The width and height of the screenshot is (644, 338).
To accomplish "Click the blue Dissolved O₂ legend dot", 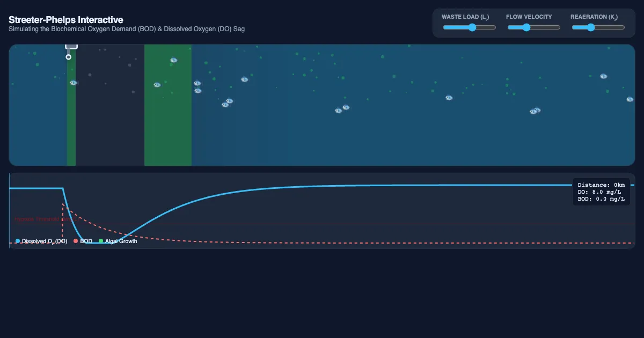I will (18, 241).
